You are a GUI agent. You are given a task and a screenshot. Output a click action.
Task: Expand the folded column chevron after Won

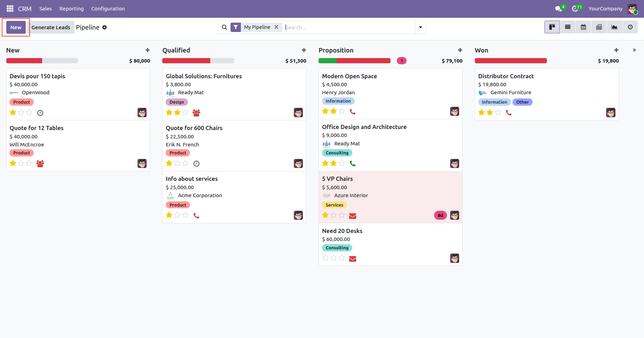coord(634,50)
